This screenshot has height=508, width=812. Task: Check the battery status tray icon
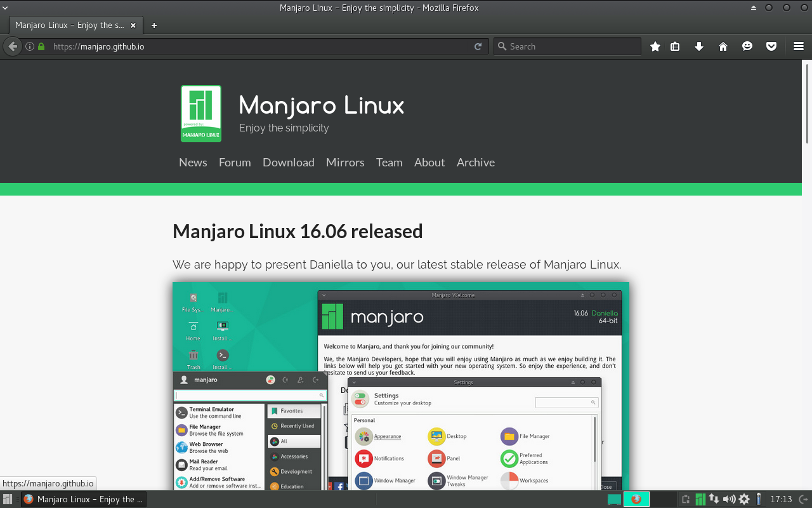click(758, 499)
